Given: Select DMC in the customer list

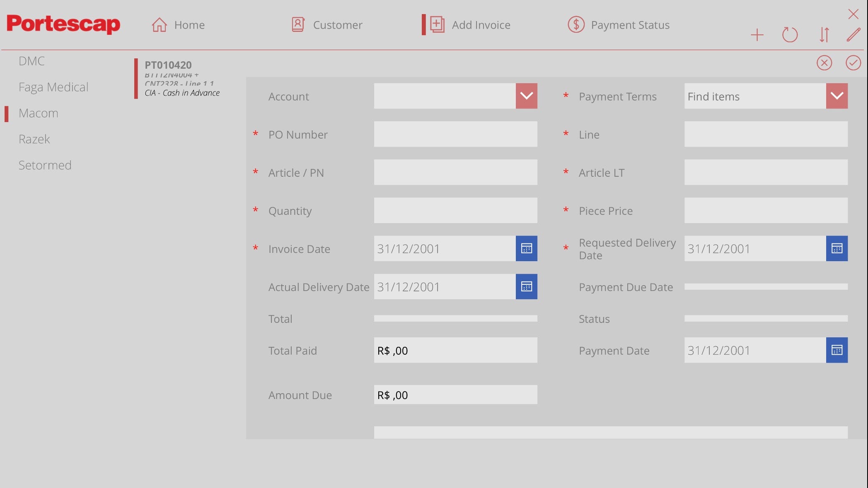Looking at the screenshot, I should 31,61.
